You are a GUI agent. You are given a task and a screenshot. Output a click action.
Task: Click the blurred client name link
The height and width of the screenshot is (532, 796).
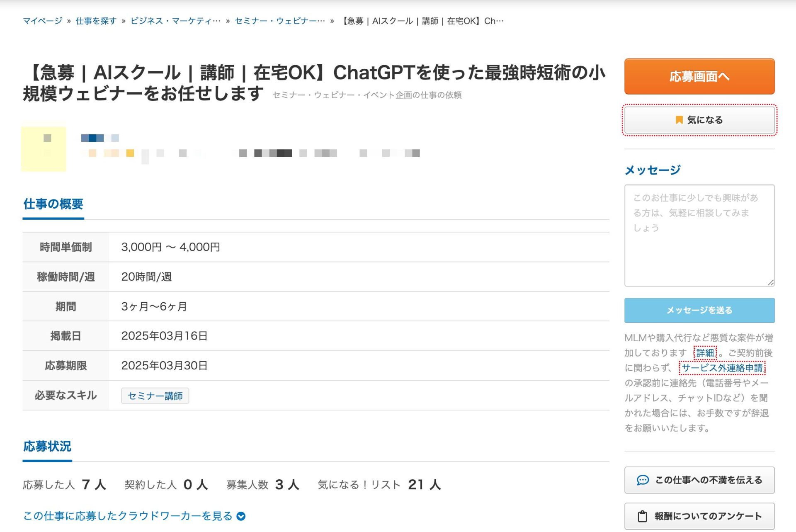click(99, 138)
